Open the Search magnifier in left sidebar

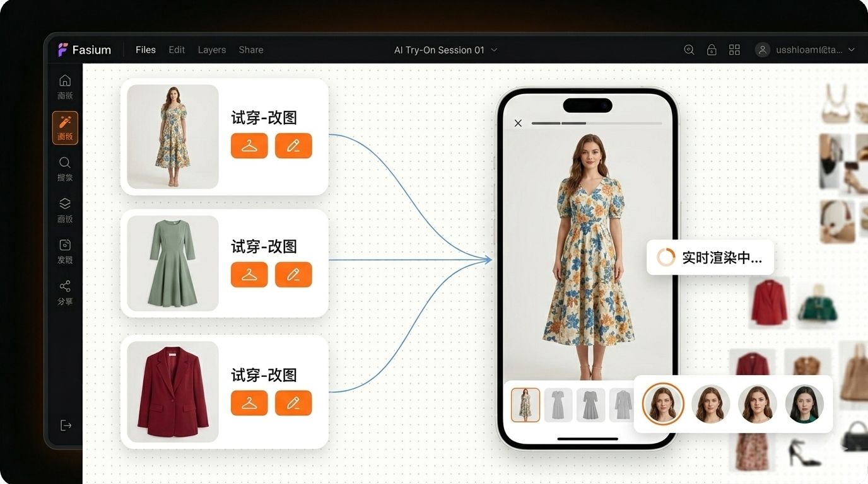65,163
